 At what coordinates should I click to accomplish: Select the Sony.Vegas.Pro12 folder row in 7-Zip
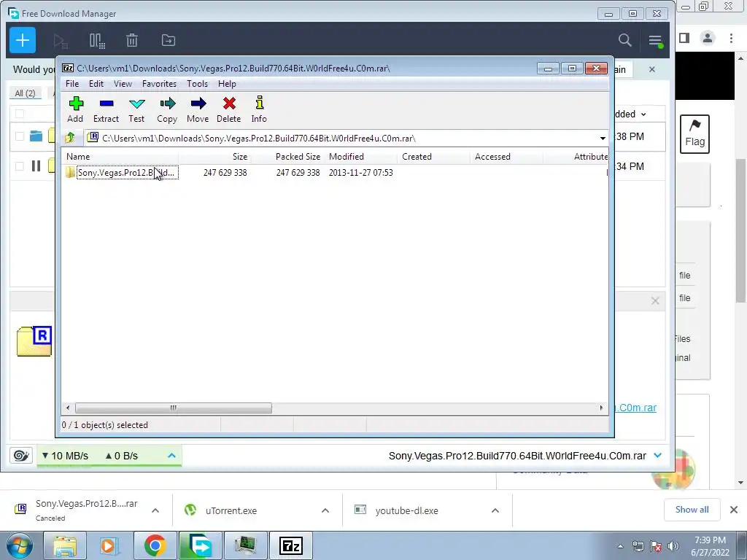[x=334, y=172]
